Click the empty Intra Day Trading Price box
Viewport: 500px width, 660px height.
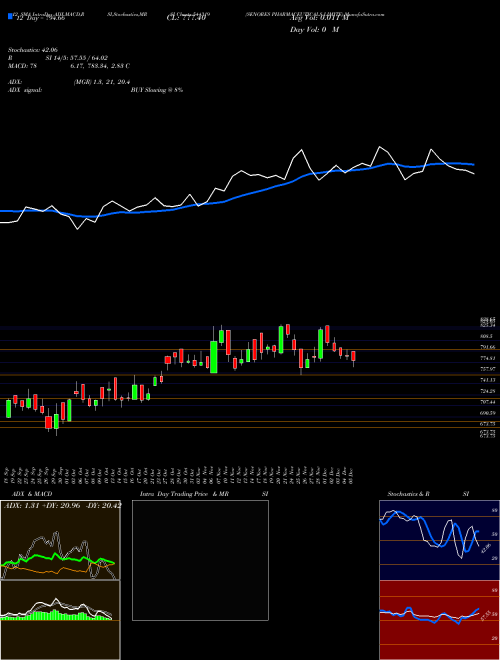pyautogui.click(x=200, y=560)
